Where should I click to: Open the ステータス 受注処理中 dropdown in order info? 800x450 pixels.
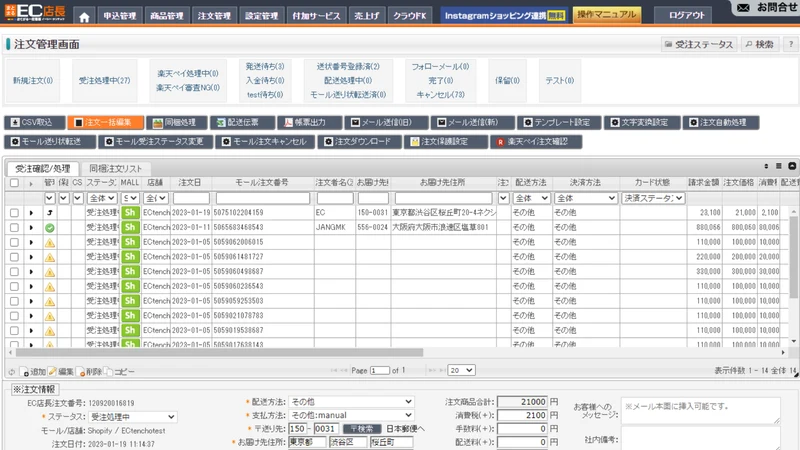(x=133, y=417)
